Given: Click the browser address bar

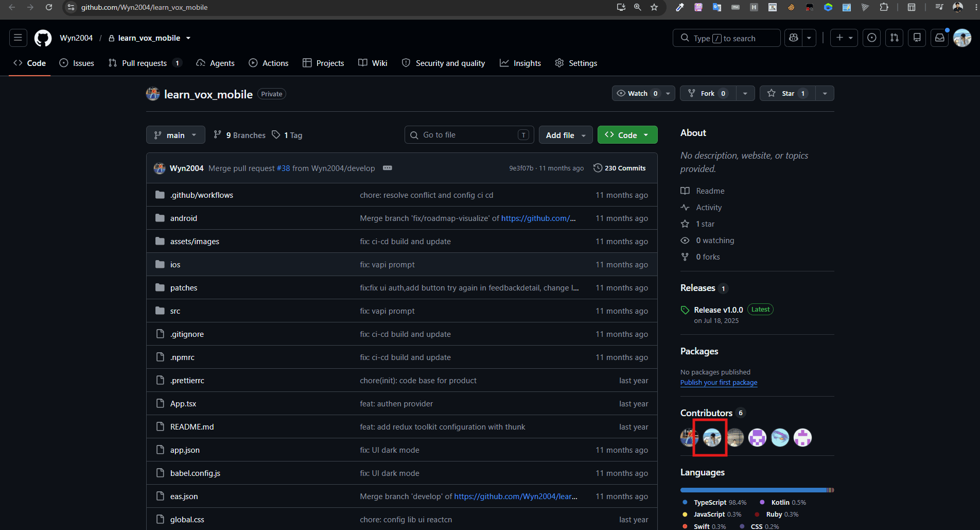Looking at the screenshot, I should pyautogui.click(x=340, y=7).
